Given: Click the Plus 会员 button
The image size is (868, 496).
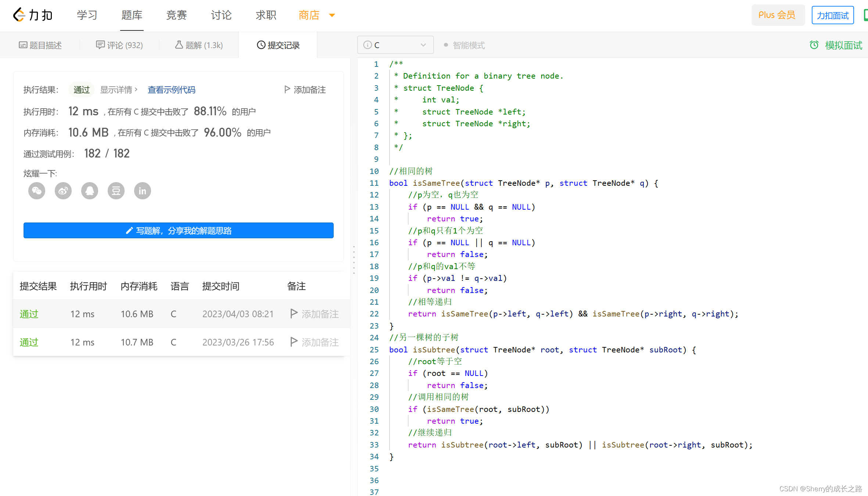Looking at the screenshot, I should click(x=778, y=15).
